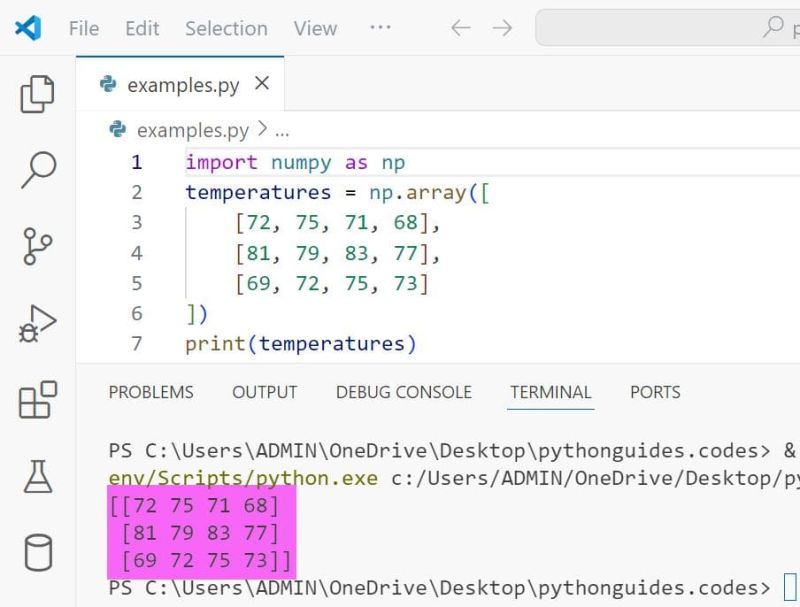Click the VS Code logo icon

[28, 28]
